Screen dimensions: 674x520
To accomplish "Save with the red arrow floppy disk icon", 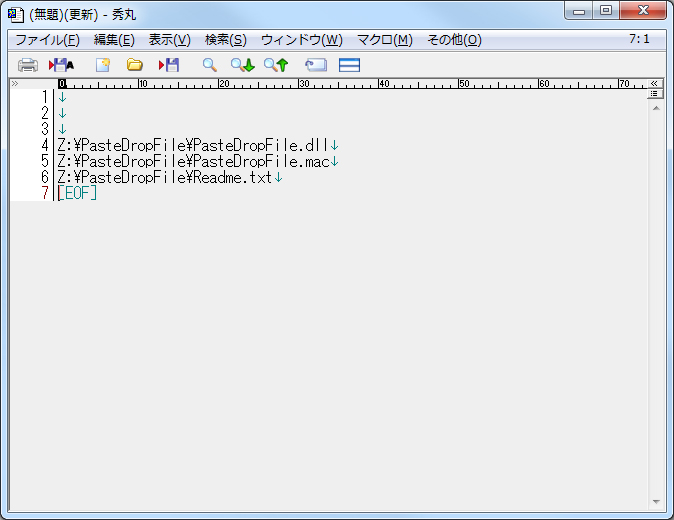I will (169, 65).
